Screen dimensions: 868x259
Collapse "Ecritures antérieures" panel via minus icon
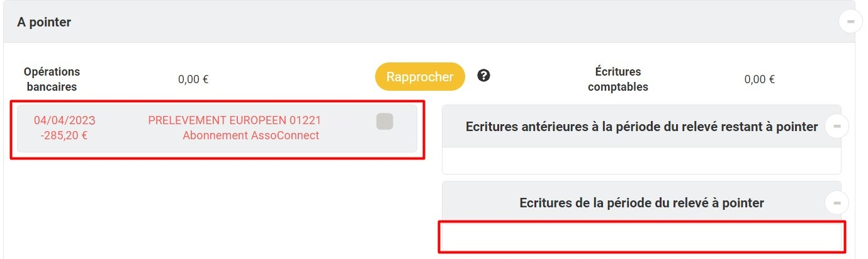837,127
